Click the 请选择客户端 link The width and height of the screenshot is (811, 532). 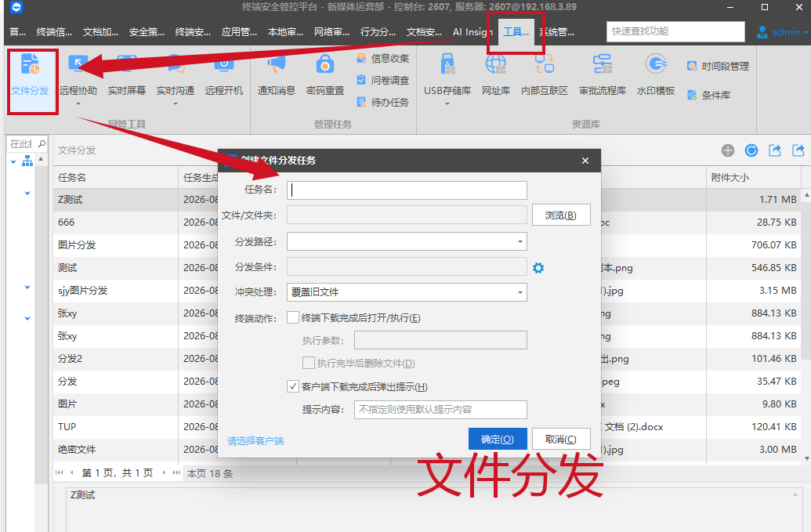pos(255,440)
